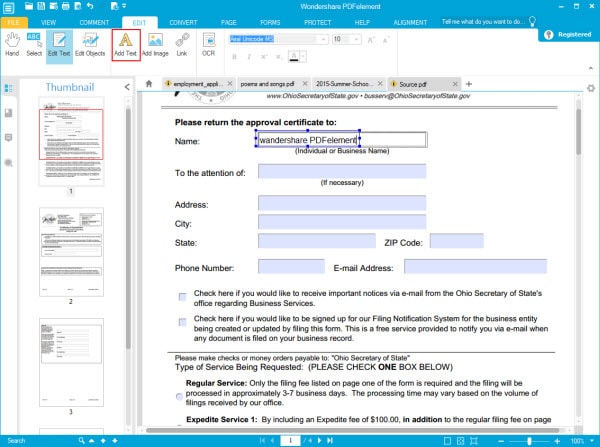Go to the home tab icon
This screenshot has width=600, height=447.
pyautogui.click(x=149, y=83)
